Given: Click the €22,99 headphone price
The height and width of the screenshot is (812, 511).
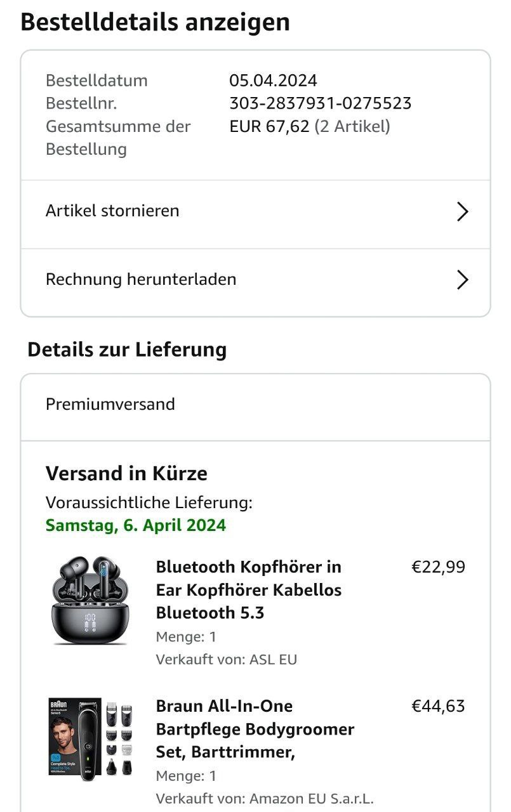Looking at the screenshot, I should pyautogui.click(x=438, y=566).
